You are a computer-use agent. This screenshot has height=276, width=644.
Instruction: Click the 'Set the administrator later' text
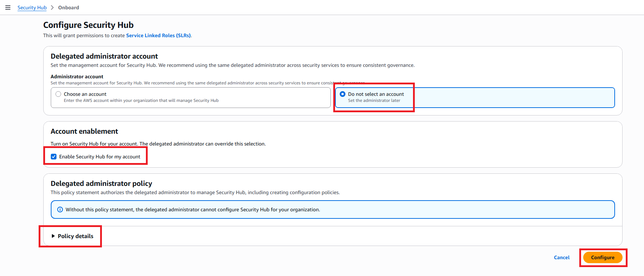point(374,100)
